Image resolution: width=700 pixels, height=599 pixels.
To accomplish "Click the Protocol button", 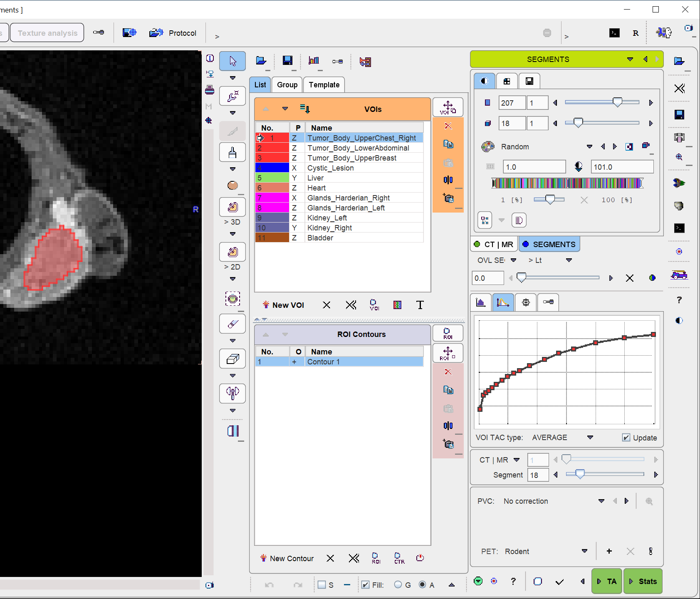I will (x=173, y=33).
